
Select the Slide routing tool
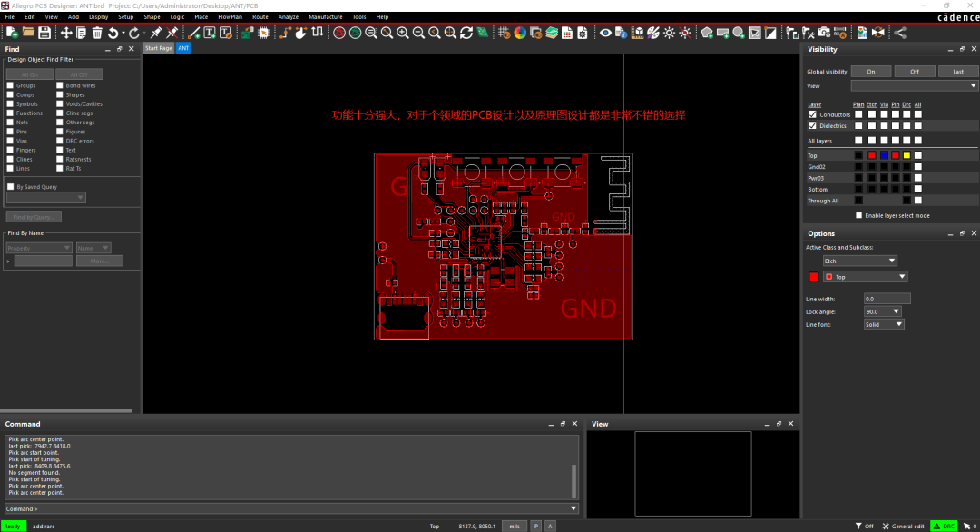(x=301, y=33)
